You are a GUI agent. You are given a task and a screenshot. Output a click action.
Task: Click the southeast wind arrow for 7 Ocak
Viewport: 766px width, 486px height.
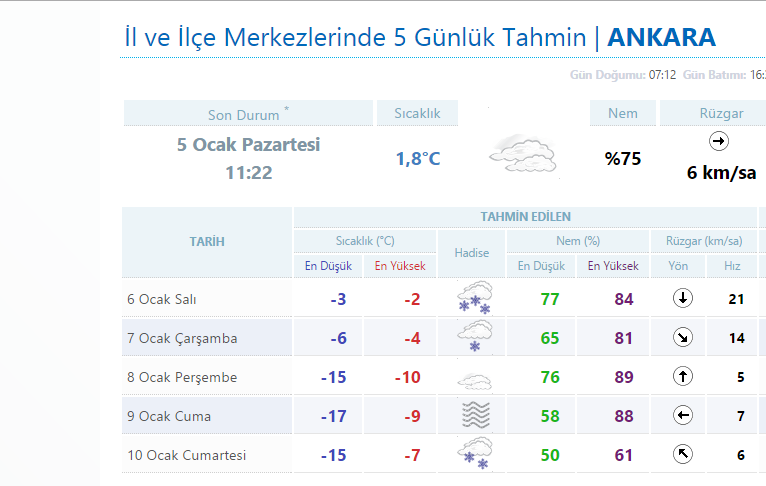(682, 337)
